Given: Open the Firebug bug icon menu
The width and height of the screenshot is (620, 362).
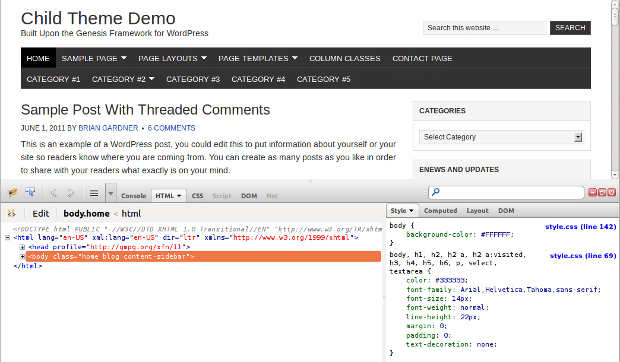Looking at the screenshot, I should click(x=13, y=192).
